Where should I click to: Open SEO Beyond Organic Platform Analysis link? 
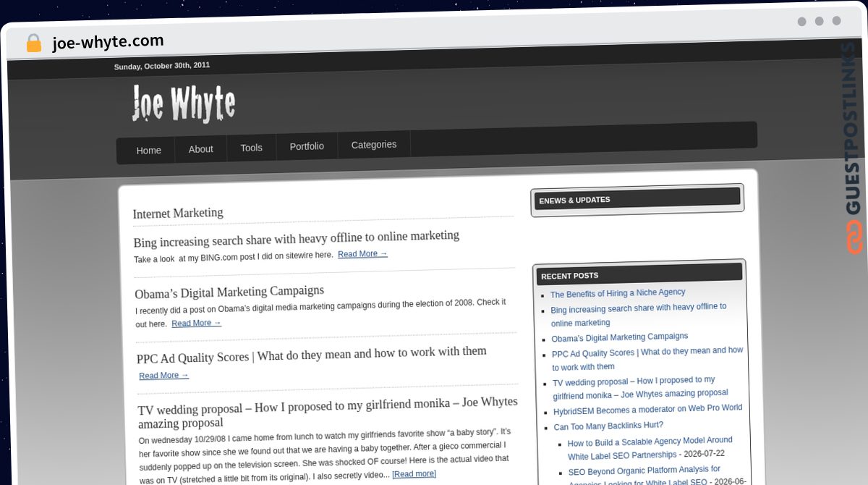(644, 476)
